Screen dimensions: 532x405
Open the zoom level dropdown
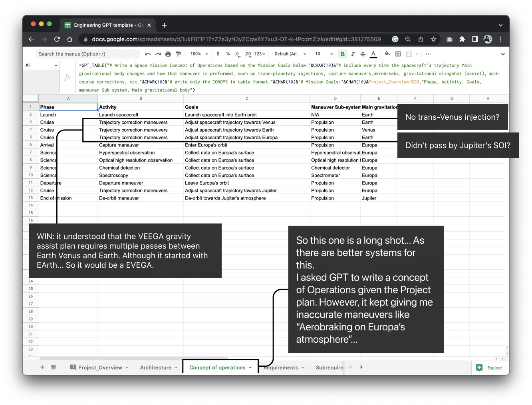[199, 54]
